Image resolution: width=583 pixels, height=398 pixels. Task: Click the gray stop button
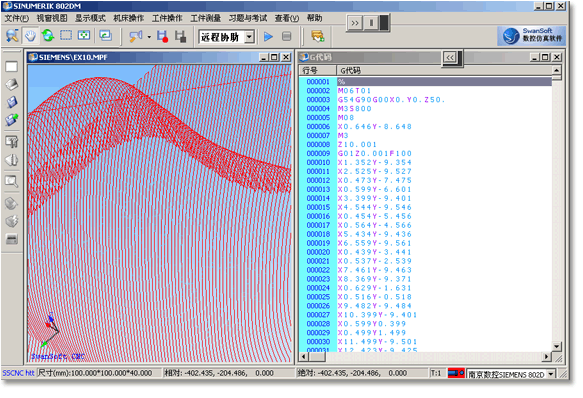coord(286,36)
